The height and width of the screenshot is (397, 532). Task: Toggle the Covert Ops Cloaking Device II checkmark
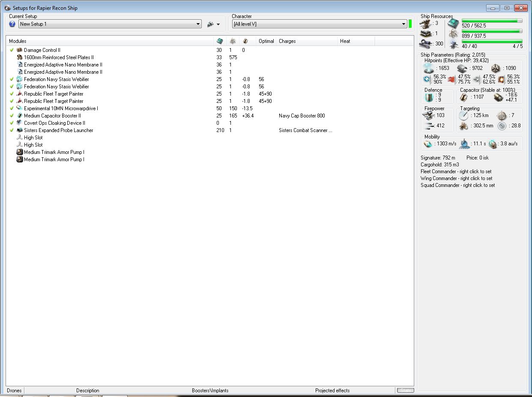coord(12,123)
